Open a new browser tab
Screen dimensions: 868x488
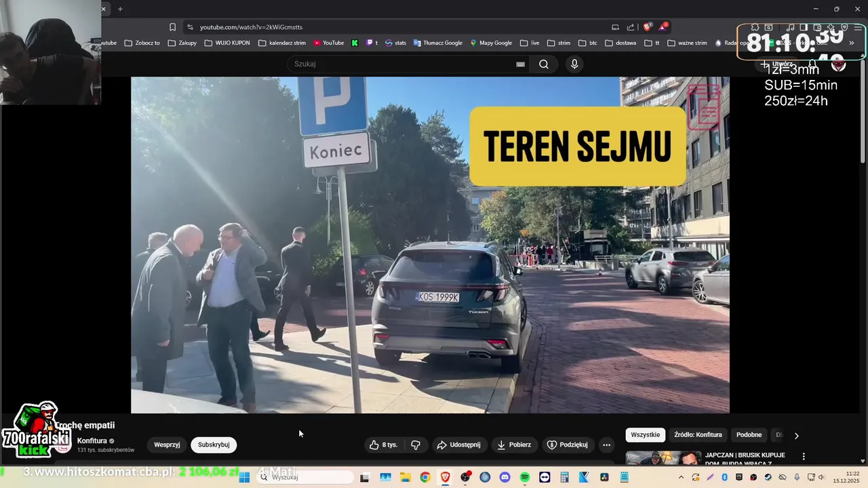[120, 9]
